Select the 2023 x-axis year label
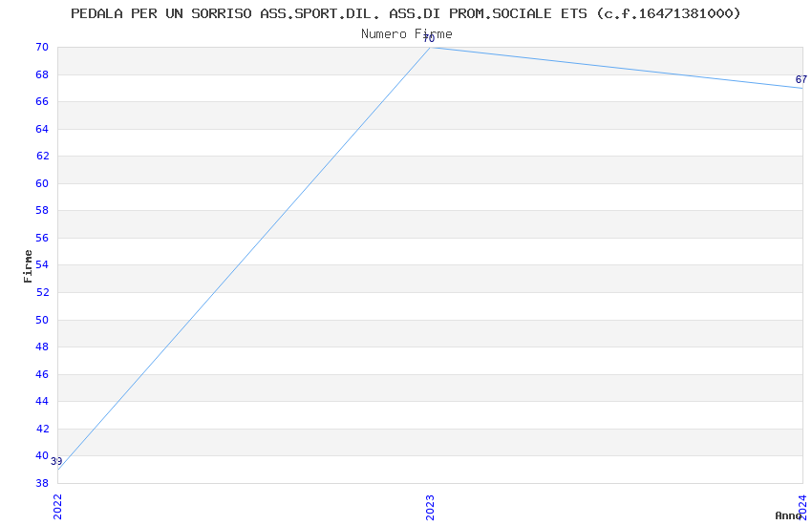812x525 pixels. pos(430,507)
